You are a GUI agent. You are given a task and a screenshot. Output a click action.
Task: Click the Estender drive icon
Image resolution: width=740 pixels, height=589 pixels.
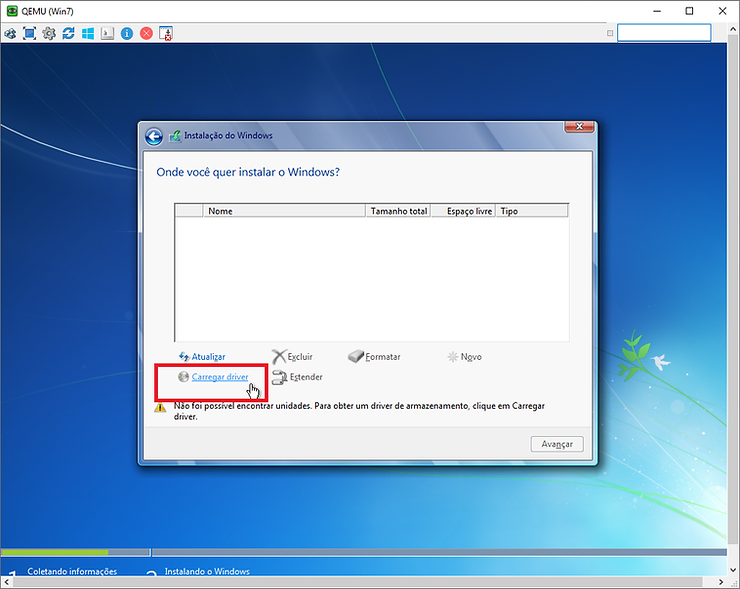point(279,377)
